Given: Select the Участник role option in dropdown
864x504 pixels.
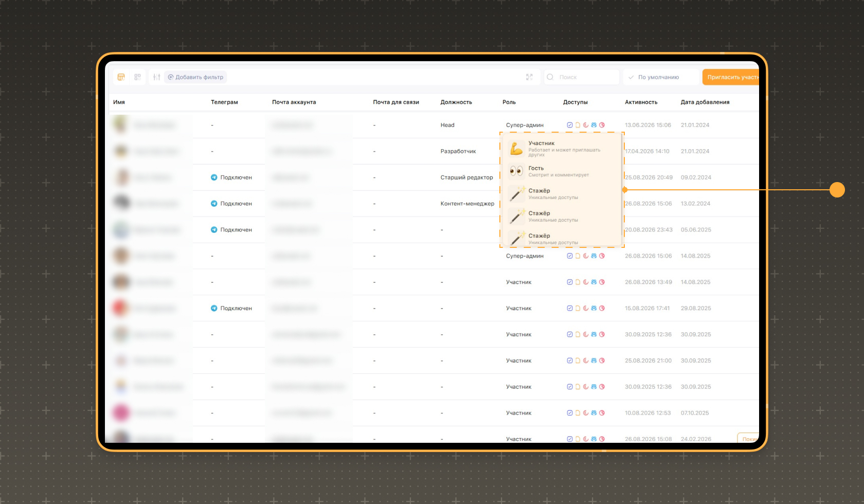Looking at the screenshot, I should tap(562, 149).
